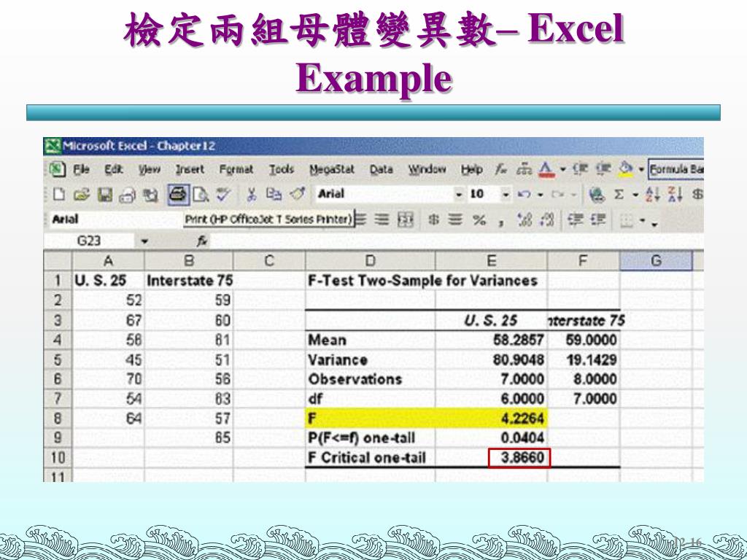Click the Copy icon

click(274, 194)
